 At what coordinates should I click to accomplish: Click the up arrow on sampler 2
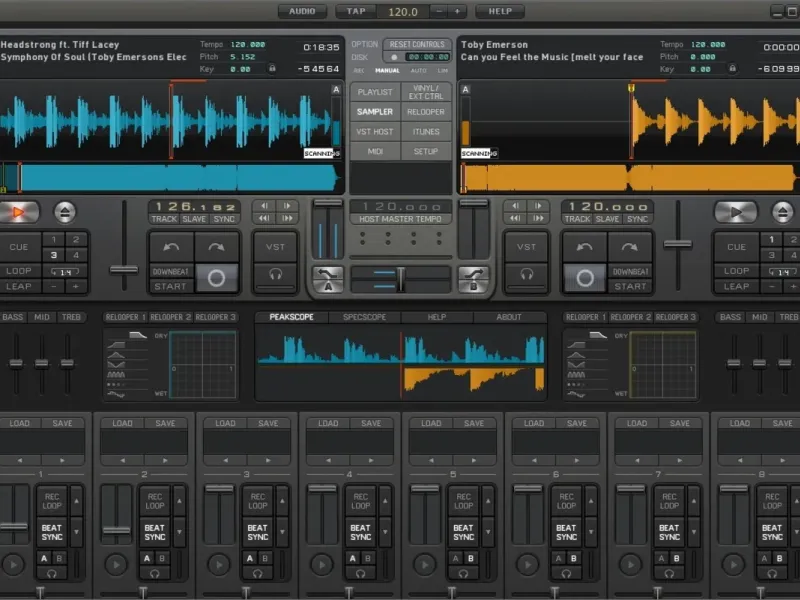[x=180, y=500]
